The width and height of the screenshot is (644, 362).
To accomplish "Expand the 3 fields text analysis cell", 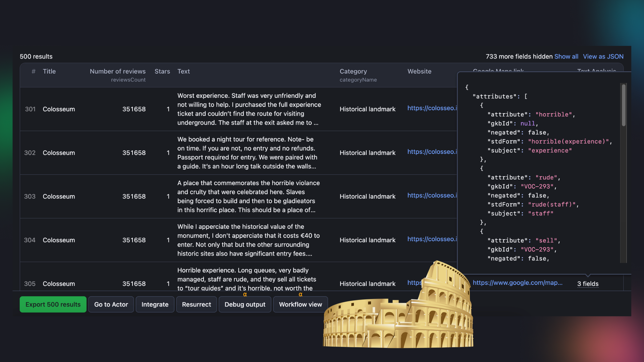I will pos(588,284).
